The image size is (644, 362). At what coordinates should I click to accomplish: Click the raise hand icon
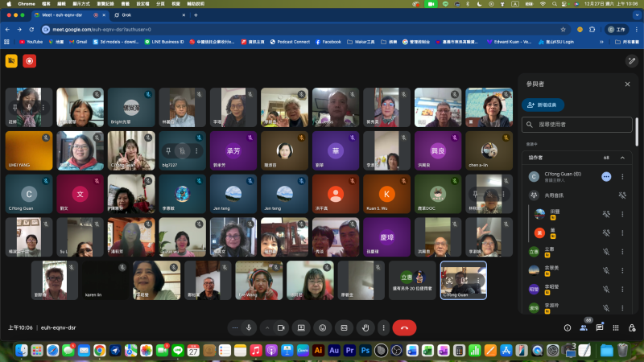pyautogui.click(x=366, y=327)
